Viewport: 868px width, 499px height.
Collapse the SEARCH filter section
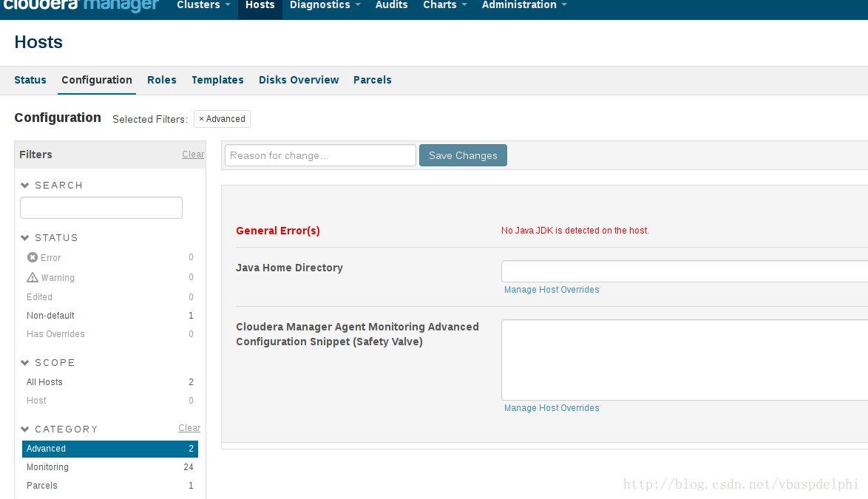coord(25,186)
